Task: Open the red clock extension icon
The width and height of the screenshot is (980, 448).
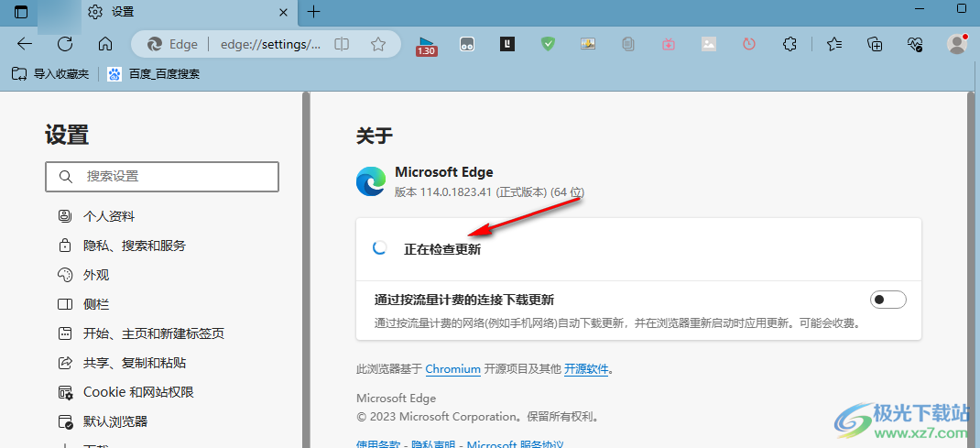Action: pyautogui.click(x=749, y=44)
